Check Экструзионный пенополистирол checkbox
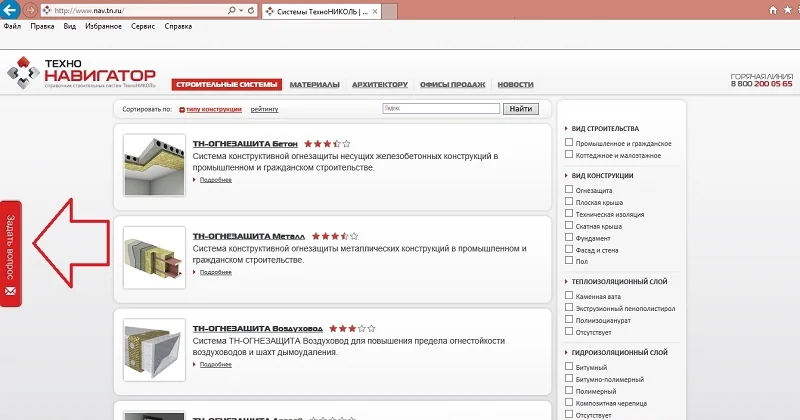This screenshot has height=420, width=800. [569, 307]
